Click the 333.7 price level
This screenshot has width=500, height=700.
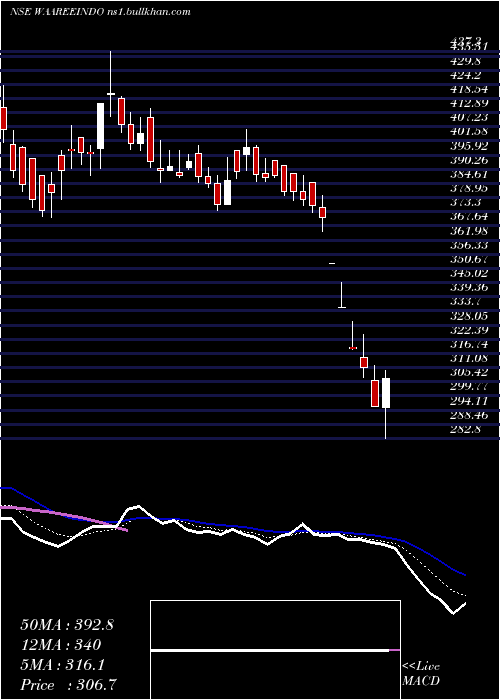pyautogui.click(x=468, y=301)
